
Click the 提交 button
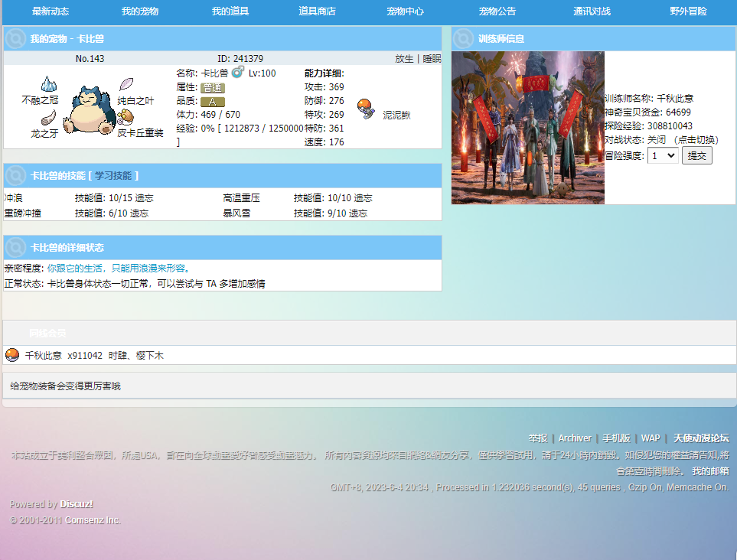tap(696, 156)
